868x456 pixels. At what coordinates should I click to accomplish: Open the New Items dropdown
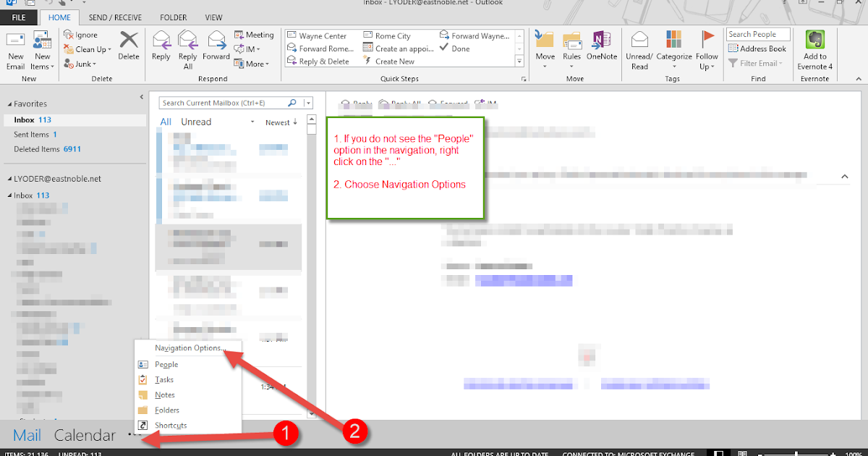click(42, 49)
